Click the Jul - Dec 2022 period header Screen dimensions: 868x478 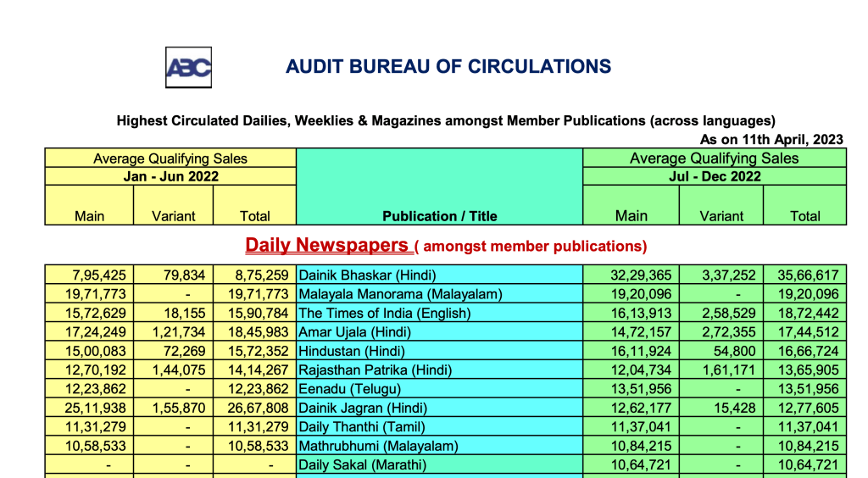(714, 176)
